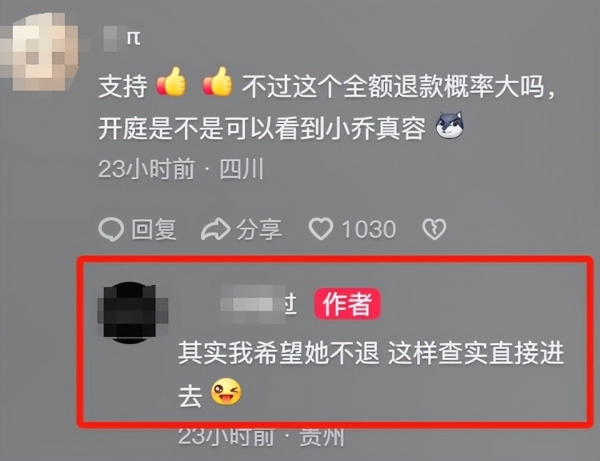Open the username ending with π
This screenshot has height=461, width=600.
pyautogui.click(x=122, y=39)
